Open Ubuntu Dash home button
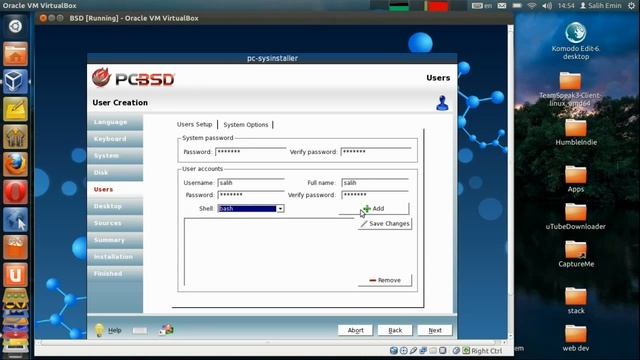The image size is (640, 360). tap(15, 26)
